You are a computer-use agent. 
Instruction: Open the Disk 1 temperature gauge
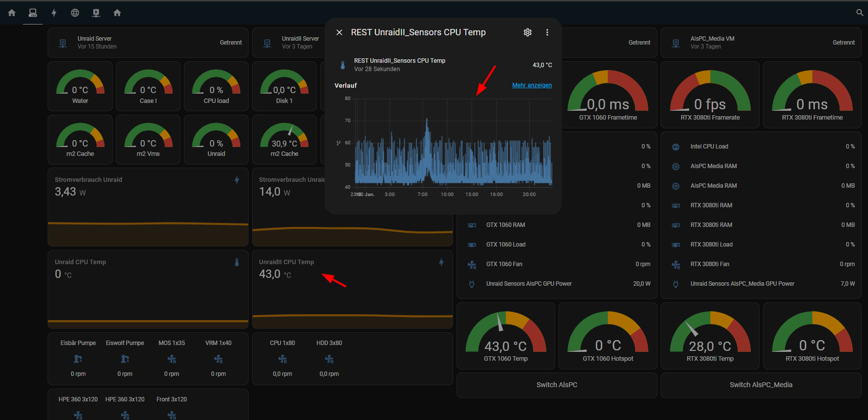(x=284, y=86)
